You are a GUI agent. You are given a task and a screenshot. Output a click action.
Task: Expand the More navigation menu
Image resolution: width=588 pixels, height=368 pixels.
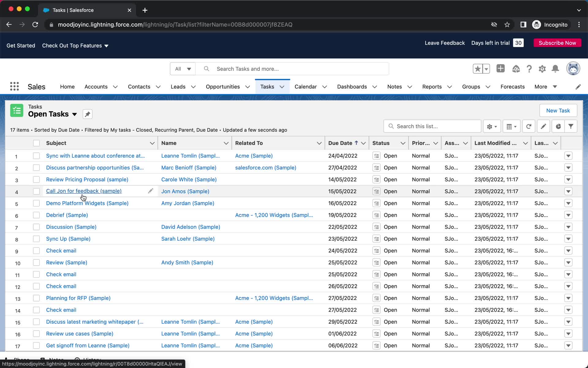click(545, 87)
